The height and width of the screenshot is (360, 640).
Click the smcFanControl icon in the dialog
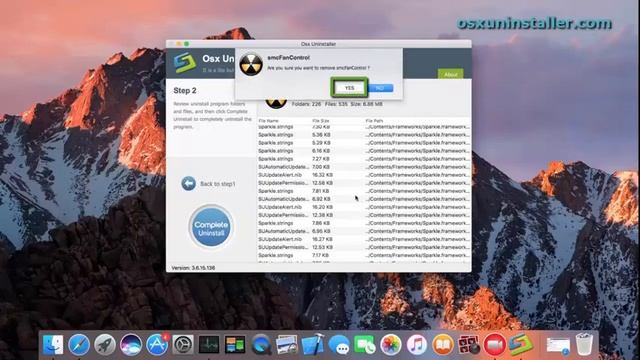[x=251, y=65]
